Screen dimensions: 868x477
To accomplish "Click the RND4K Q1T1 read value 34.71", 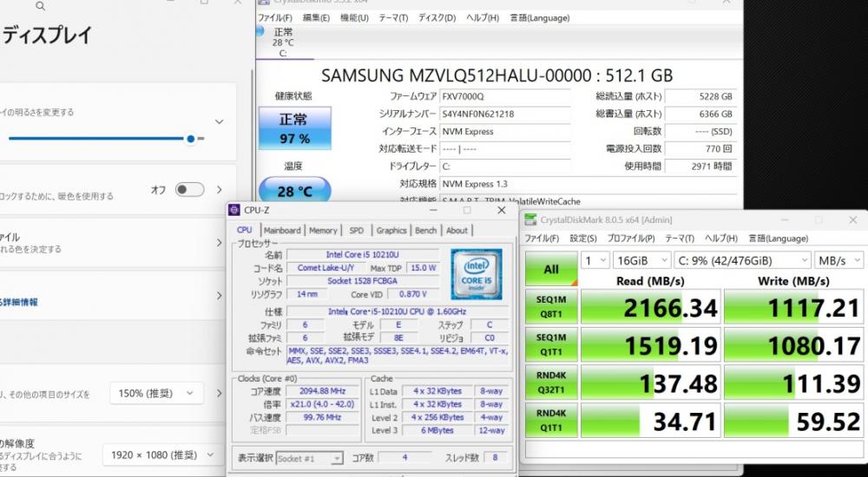I will (650, 420).
